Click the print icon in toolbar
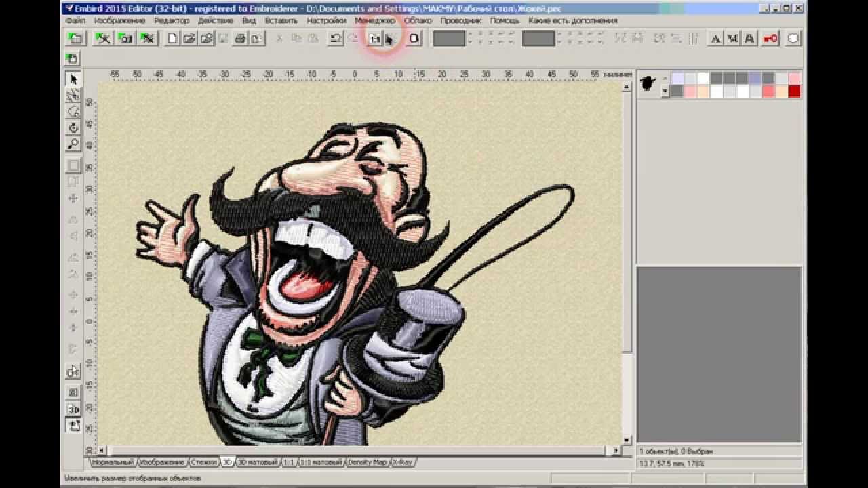Viewport: 868px width, 488px height. tap(240, 39)
